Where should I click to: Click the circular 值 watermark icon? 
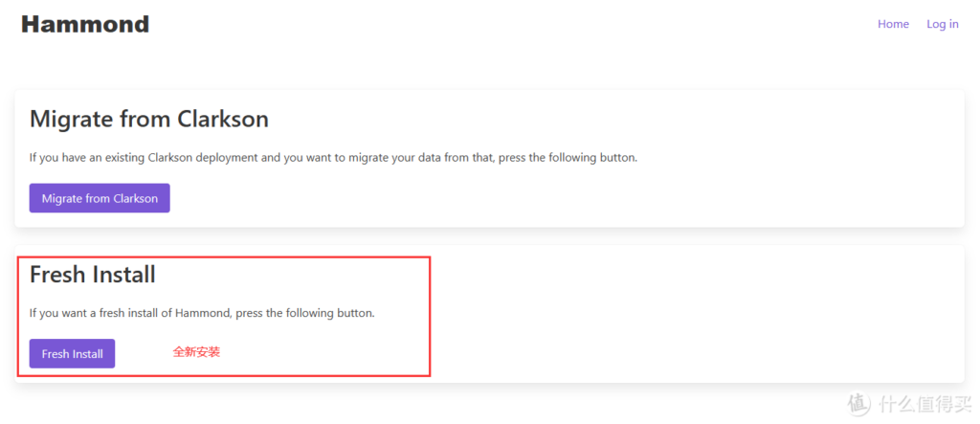(860, 403)
